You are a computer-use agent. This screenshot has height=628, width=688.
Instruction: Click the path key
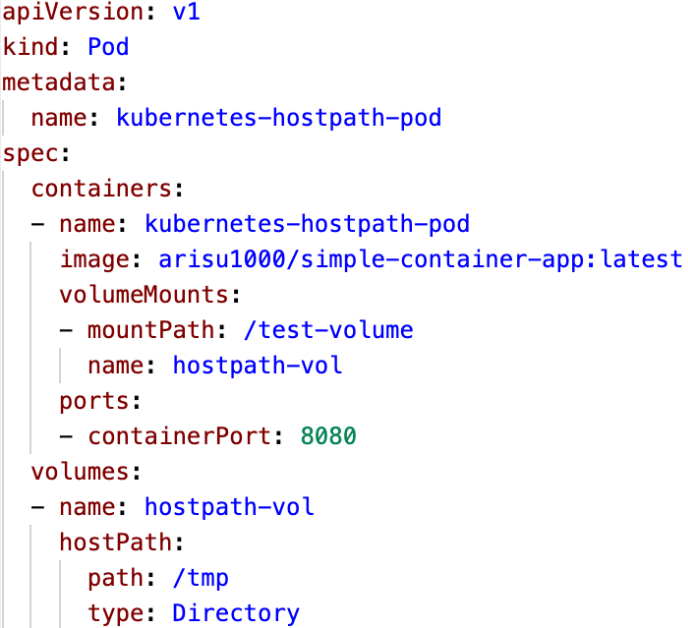115,579
